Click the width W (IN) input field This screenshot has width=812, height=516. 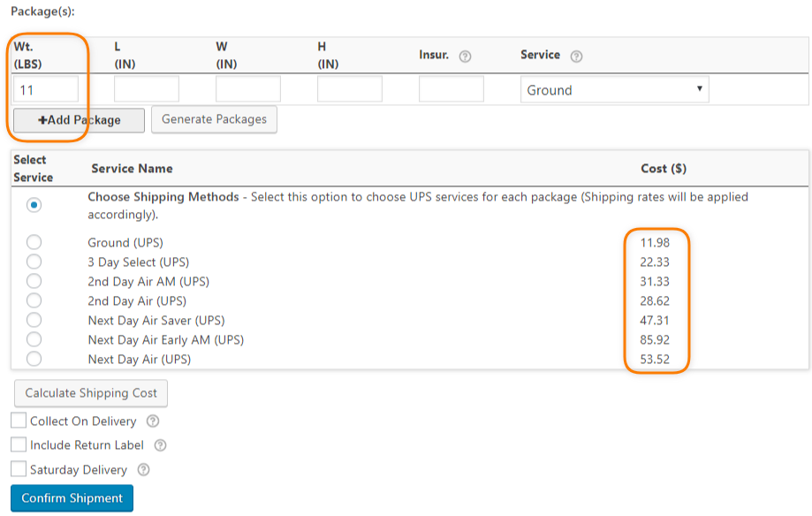[x=248, y=89]
